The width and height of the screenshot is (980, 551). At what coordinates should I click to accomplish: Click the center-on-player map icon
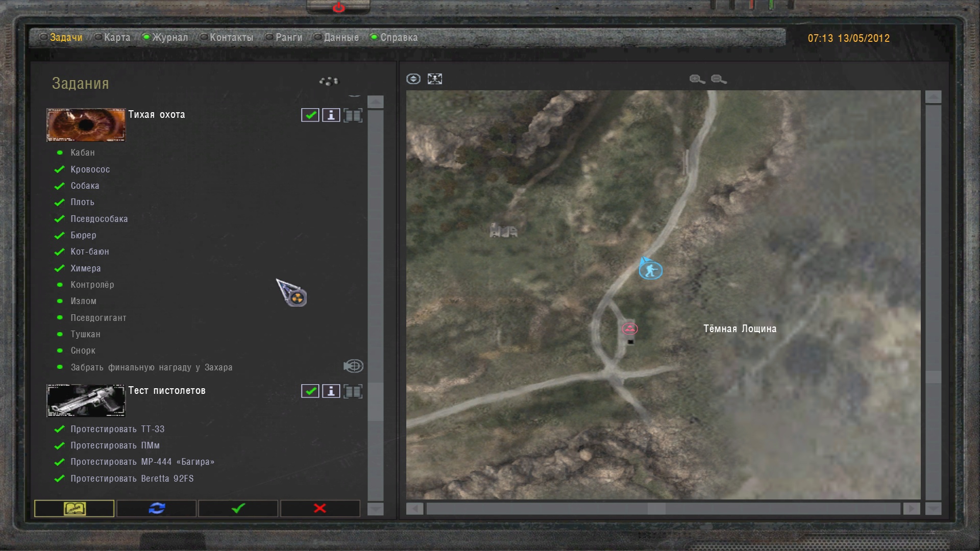point(413,79)
